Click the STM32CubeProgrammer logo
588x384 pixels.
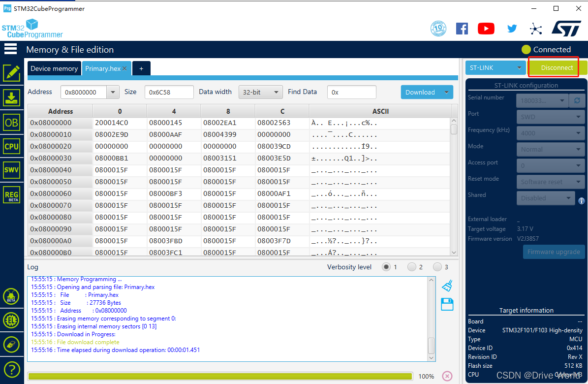32,29
